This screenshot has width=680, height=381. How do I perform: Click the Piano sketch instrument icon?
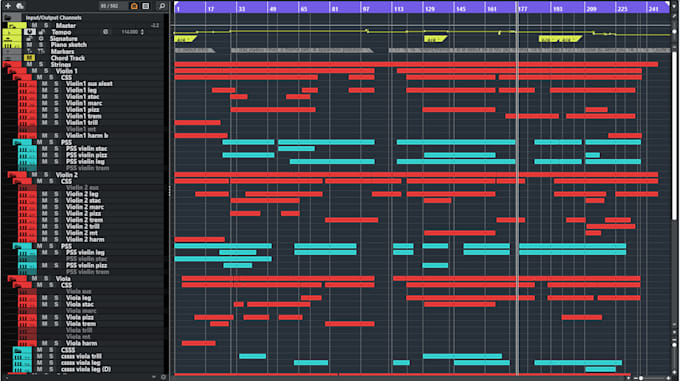(12, 45)
